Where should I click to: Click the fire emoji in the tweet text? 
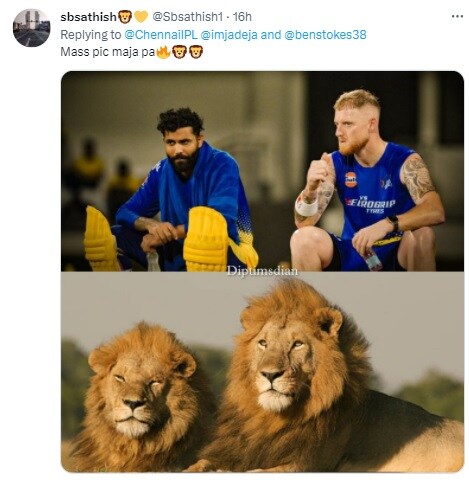point(163,52)
